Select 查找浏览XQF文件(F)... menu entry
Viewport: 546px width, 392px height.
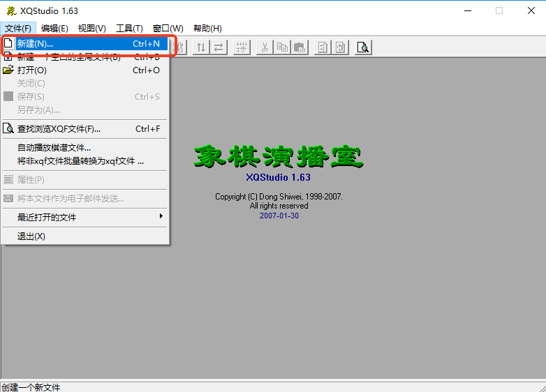pyautogui.click(x=59, y=129)
